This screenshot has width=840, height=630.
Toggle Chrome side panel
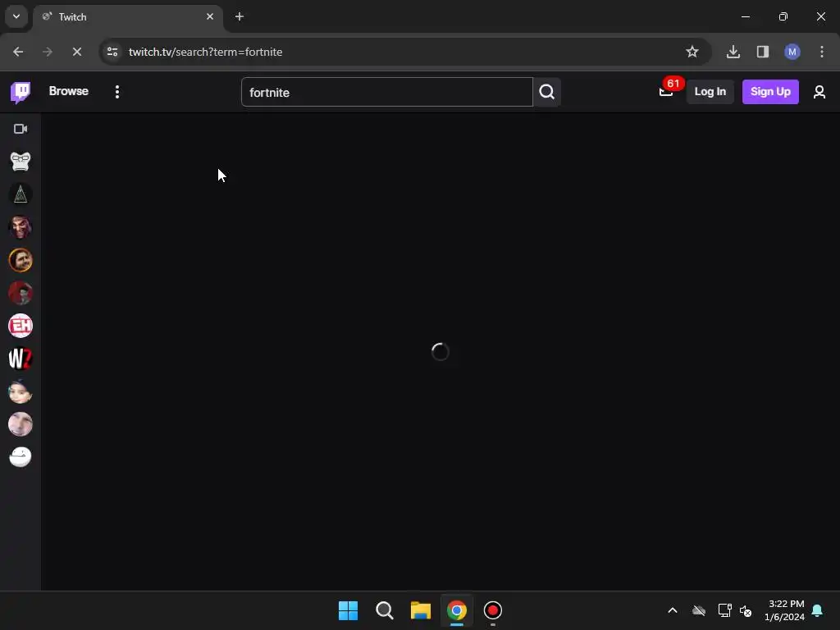[762, 52]
